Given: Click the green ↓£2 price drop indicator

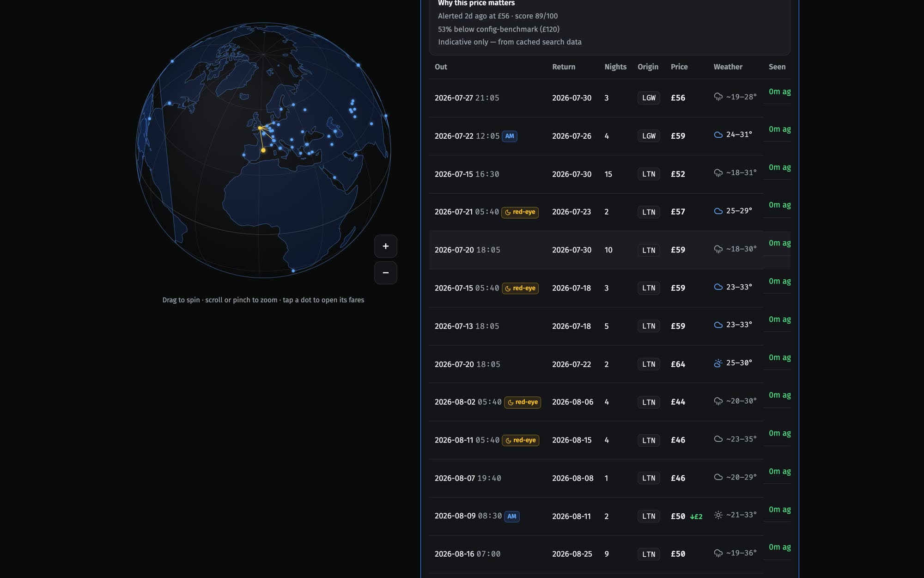Looking at the screenshot, I should (x=696, y=517).
